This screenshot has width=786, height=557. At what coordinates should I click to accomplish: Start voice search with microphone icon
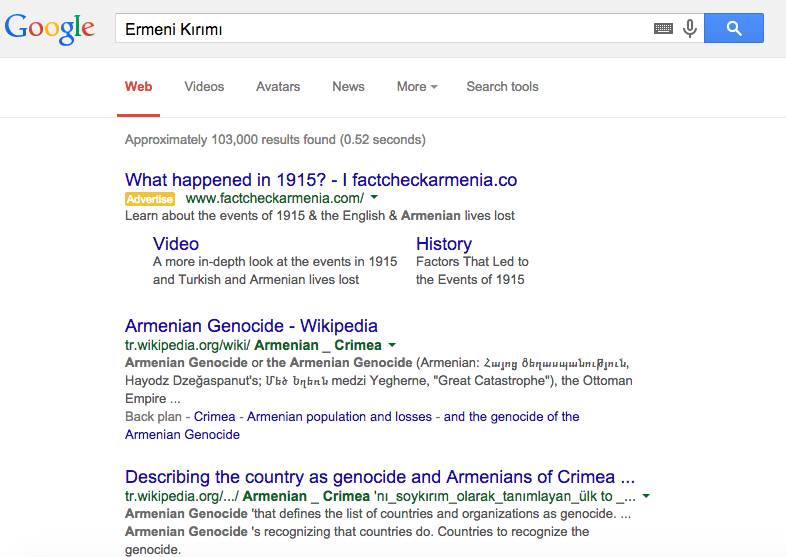(690, 29)
